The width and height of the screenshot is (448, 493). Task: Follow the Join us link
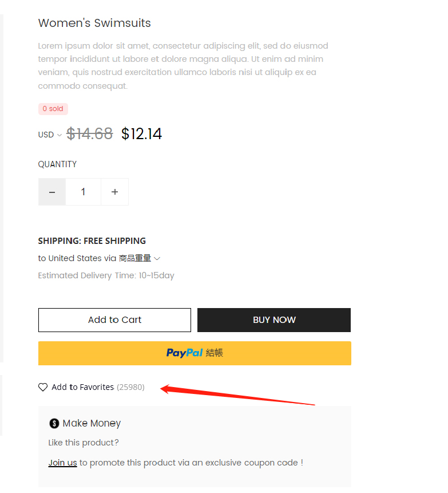62,463
